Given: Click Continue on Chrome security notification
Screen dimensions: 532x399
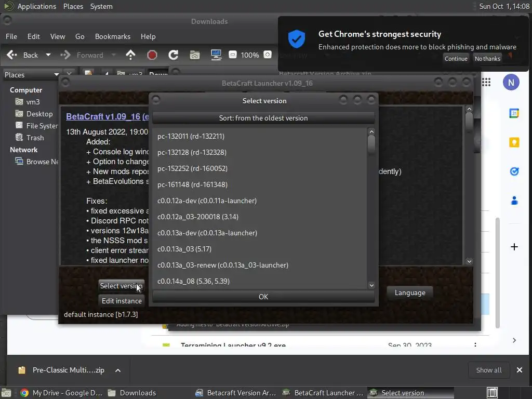Looking at the screenshot, I should click(456, 59).
